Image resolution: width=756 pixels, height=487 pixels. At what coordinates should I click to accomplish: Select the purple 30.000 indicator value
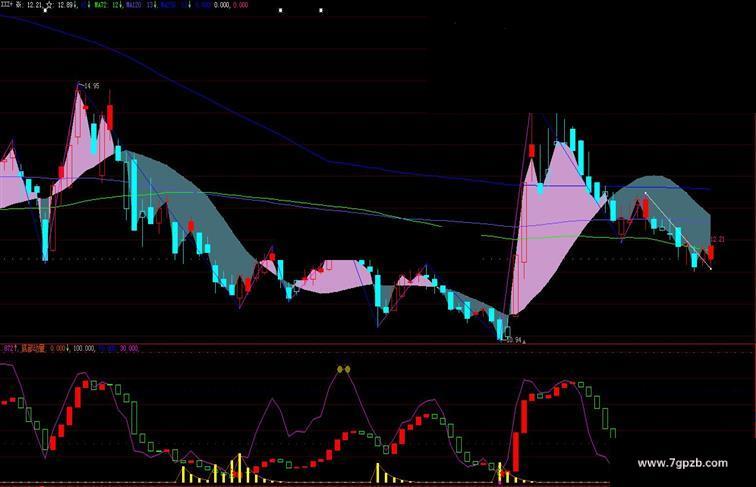[129, 348]
